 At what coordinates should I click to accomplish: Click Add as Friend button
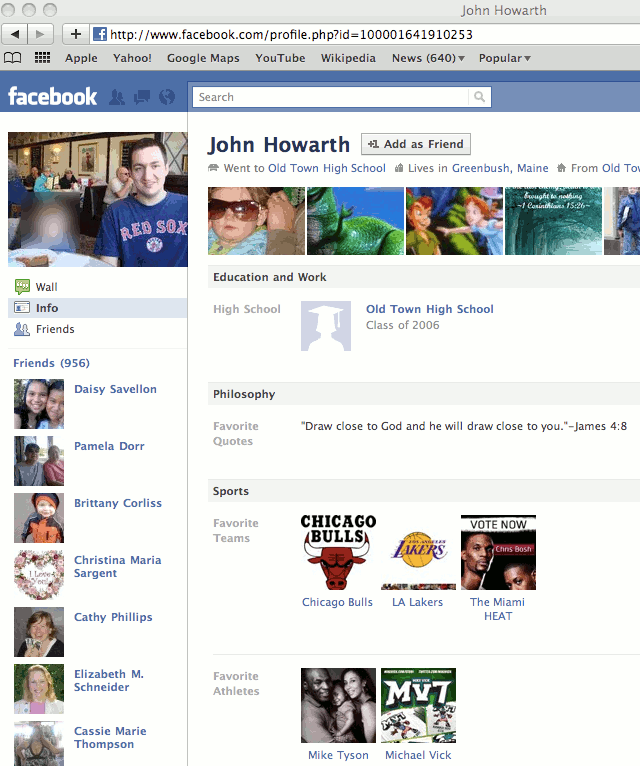[416, 144]
